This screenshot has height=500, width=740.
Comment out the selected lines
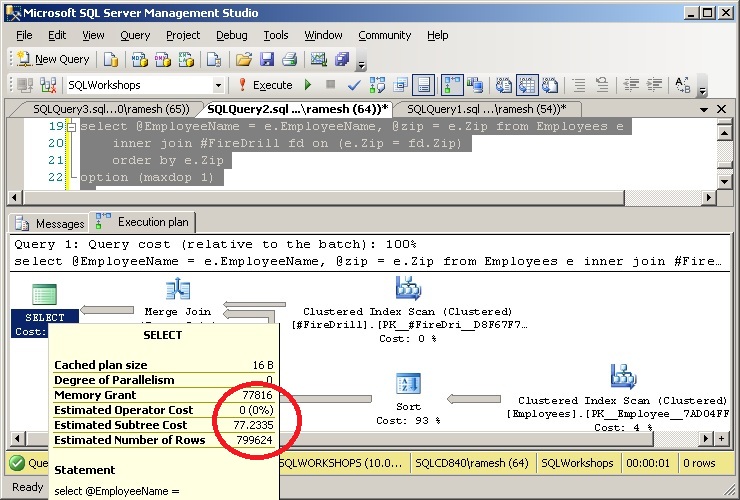(579, 85)
